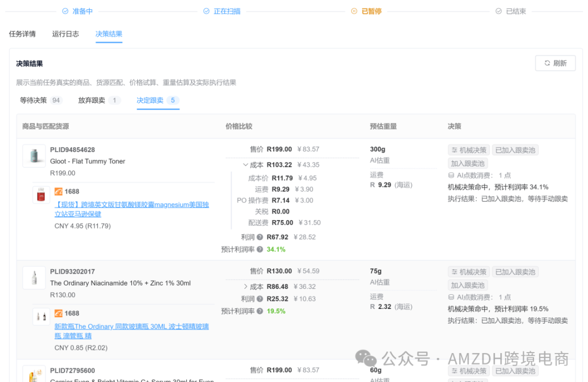
Task: Click the 决策 column header
Action: (x=455, y=126)
